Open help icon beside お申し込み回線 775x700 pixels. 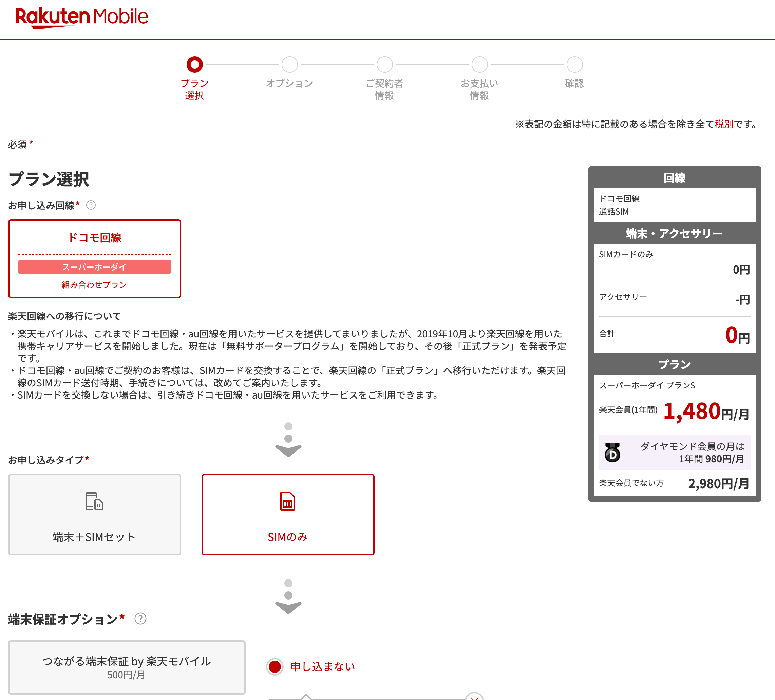pyautogui.click(x=91, y=205)
